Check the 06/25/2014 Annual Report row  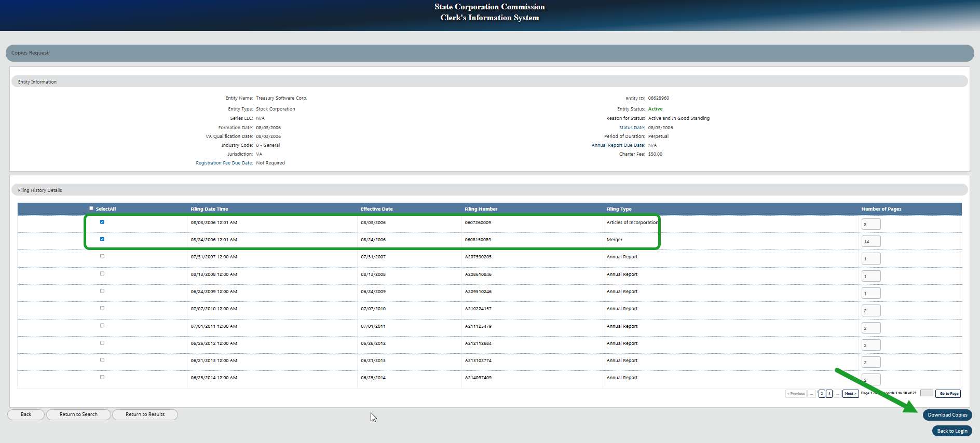coord(102,377)
